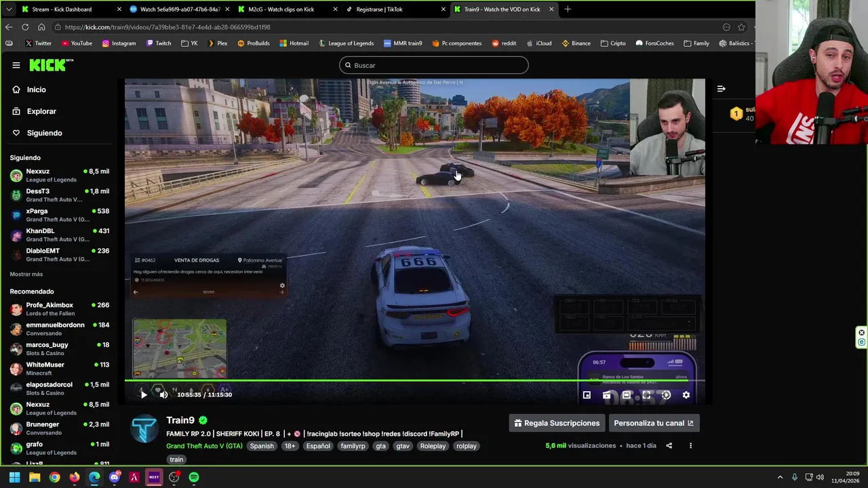Open recommended channel Brunenger
Screen dimensions: 868x488
tap(60, 428)
